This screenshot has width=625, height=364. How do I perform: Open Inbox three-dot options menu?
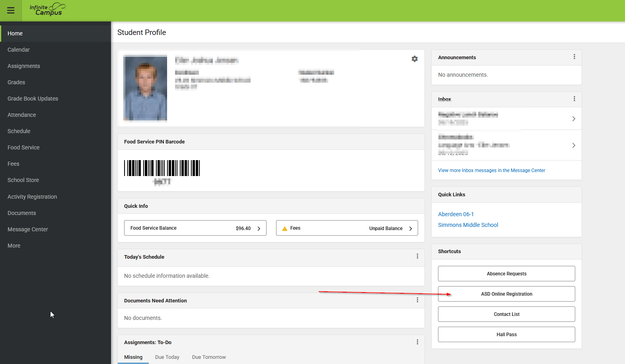click(x=574, y=99)
